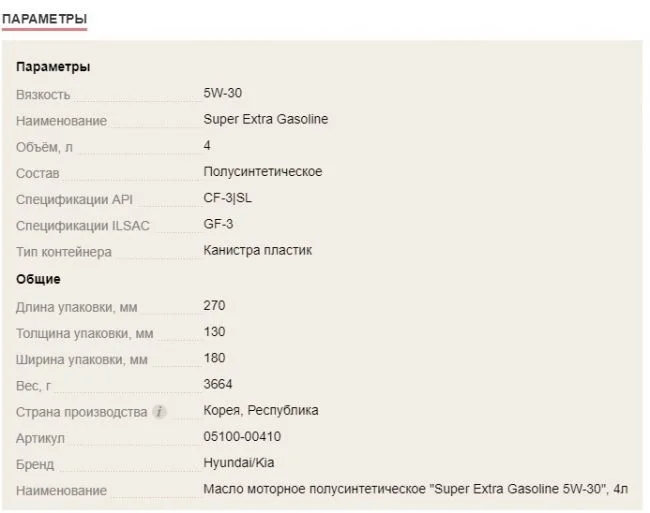This screenshot has width=650, height=513.
Task: Click the Вязкость label
Action: coord(43,95)
